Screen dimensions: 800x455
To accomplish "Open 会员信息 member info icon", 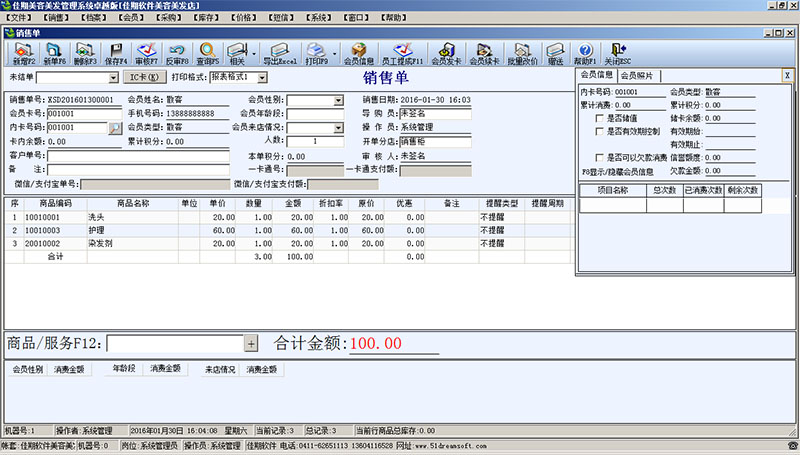I will 359,54.
